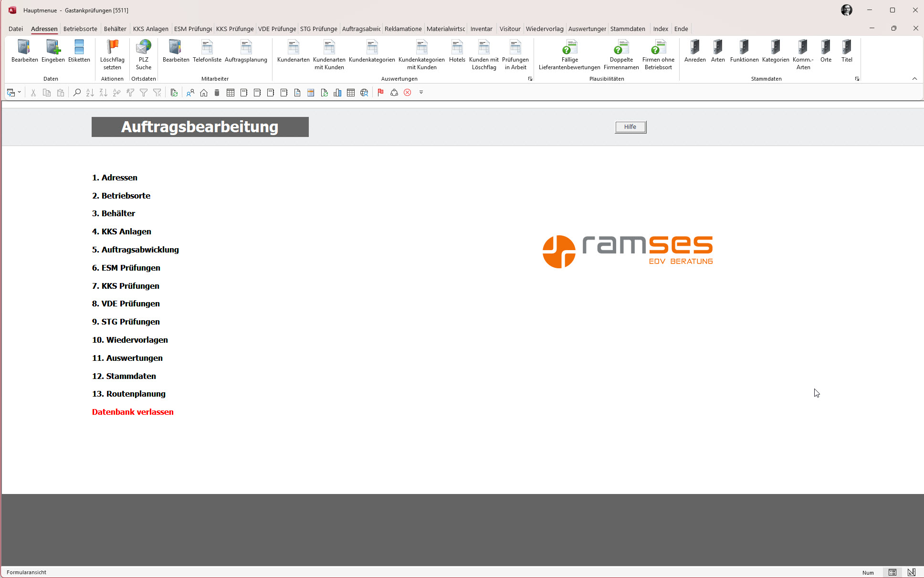The height and width of the screenshot is (578, 924).
Task: Open the Etiketten labels icon
Action: [x=79, y=52]
